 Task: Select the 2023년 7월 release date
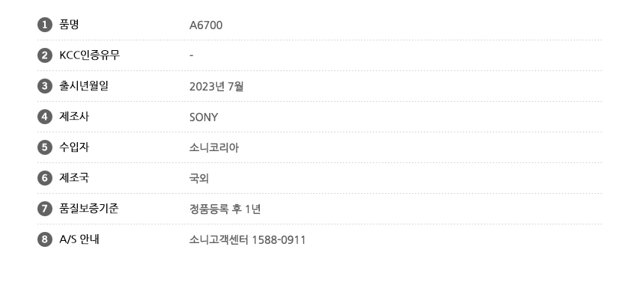pyautogui.click(x=216, y=86)
